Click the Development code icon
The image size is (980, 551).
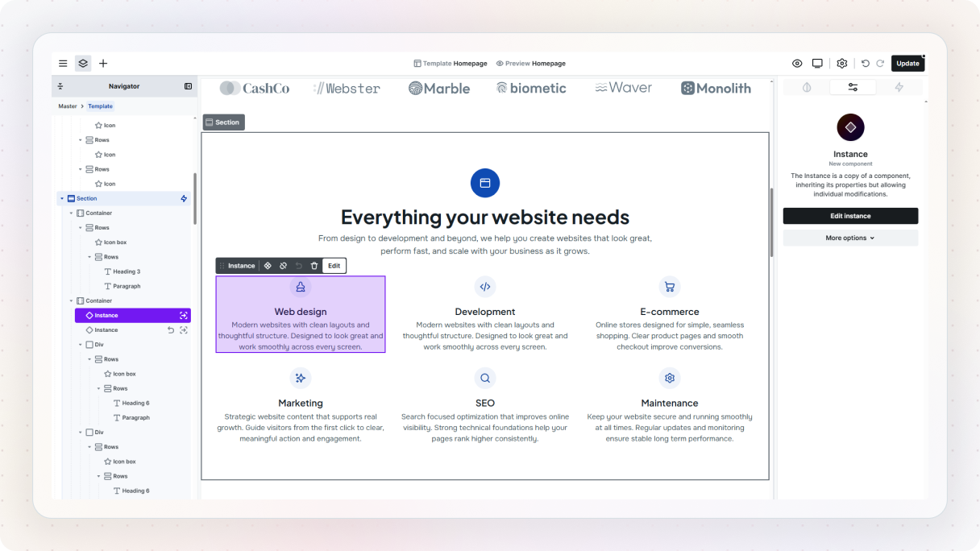click(x=485, y=287)
